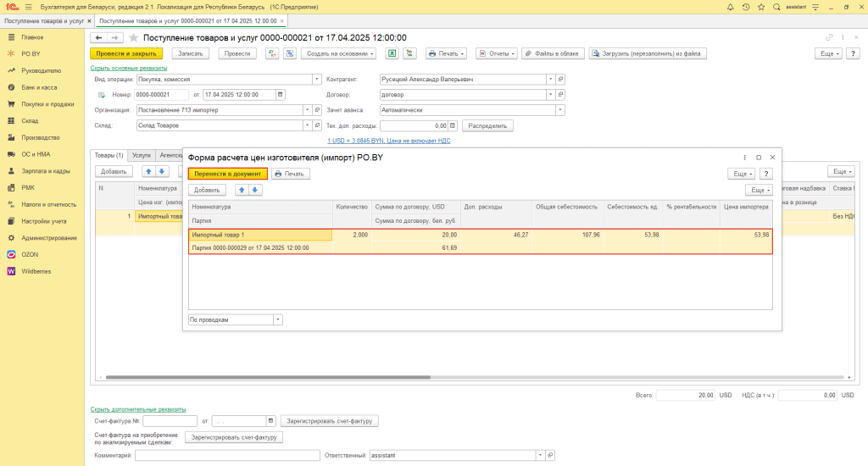Move row down in price calculation dialog
Image resolution: width=868 pixels, height=466 pixels.
(255, 190)
